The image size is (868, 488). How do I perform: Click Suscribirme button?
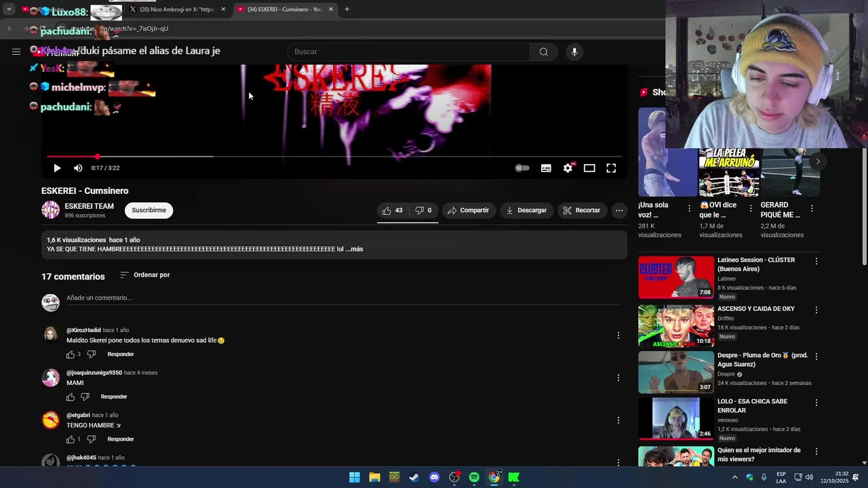pos(149,210)
